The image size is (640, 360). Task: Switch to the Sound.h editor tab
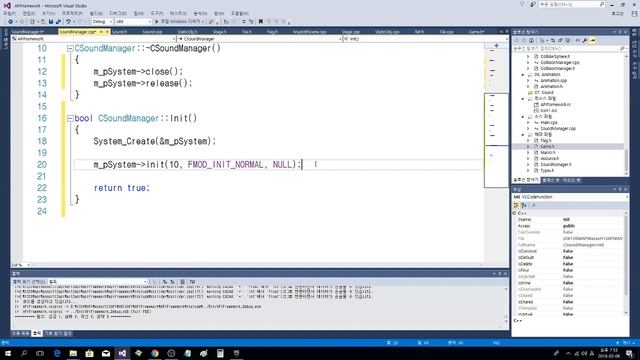119,31
